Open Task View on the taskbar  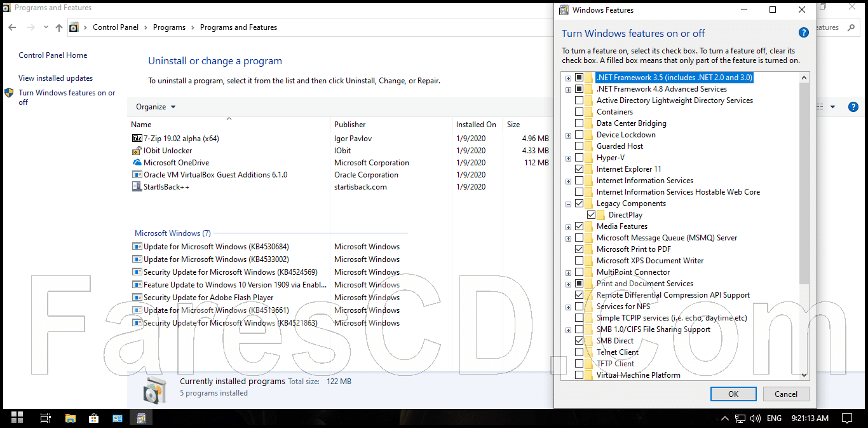(45, 418)
